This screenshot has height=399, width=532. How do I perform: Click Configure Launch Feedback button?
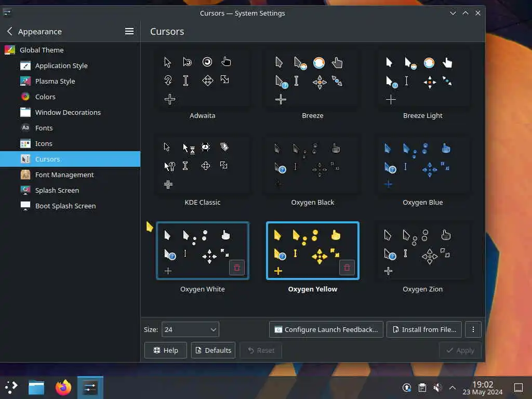326,329
